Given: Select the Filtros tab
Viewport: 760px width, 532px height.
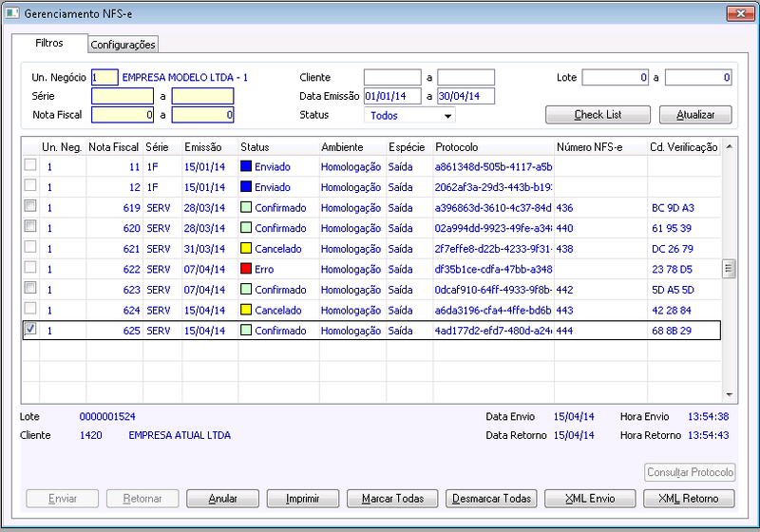Looking at the screenshot, I should pos(49,43).
